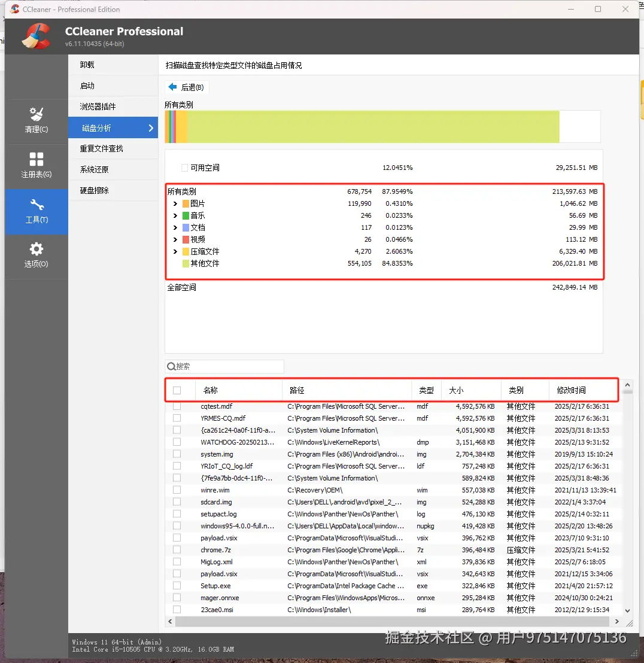This screenshot has height=663, width=644.
Task: Click the 图片 orange category color square
Action: [186, 204]
